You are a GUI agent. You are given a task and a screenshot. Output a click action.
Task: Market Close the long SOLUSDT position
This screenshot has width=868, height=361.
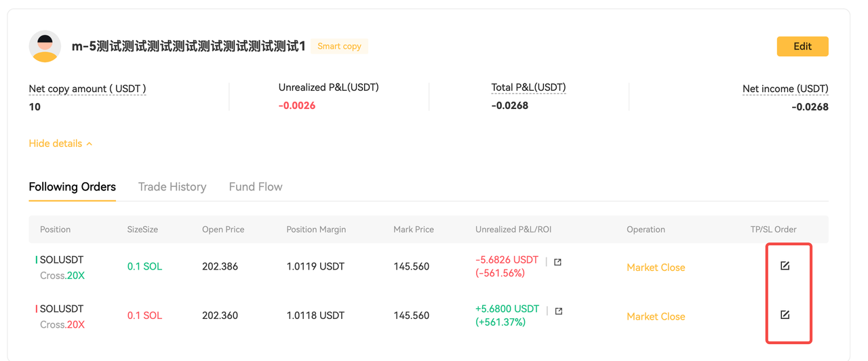click(656, 268)
